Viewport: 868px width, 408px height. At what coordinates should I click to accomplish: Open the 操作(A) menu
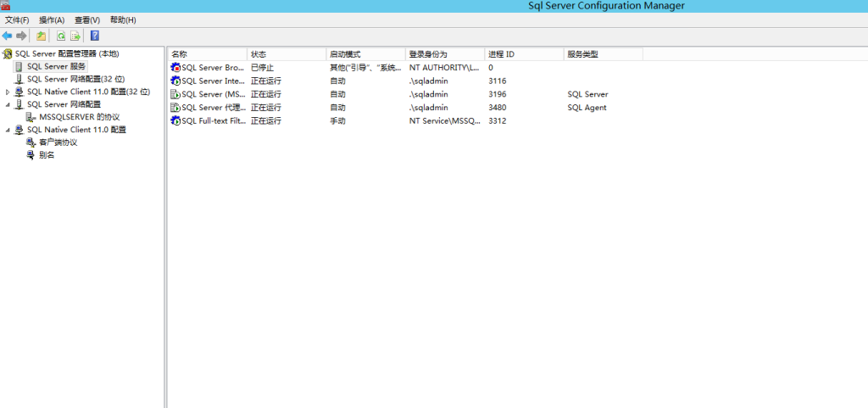click(52, 20)
